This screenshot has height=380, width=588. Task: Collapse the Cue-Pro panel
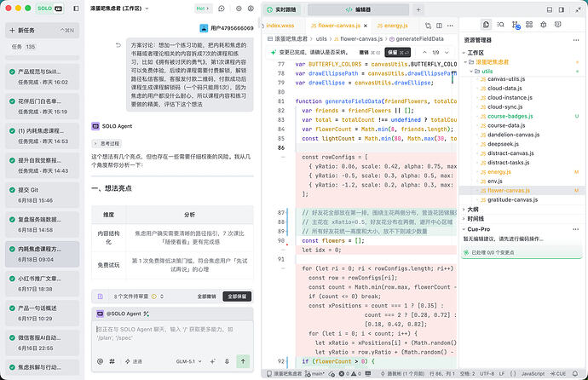(x=478, y=229)
